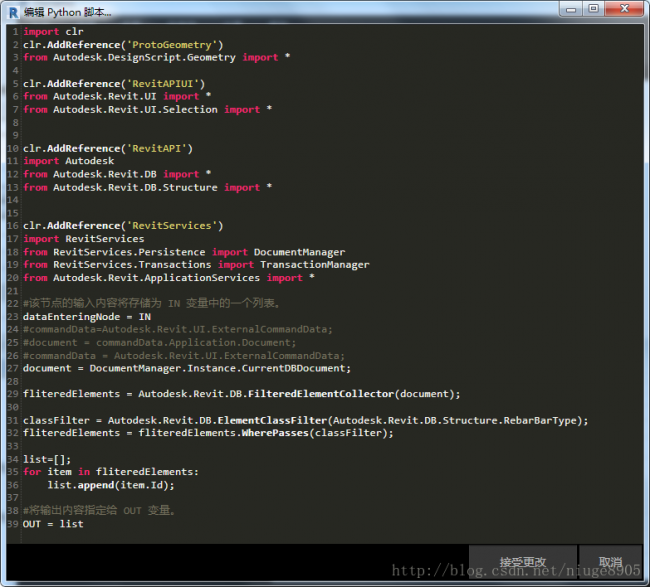Click the 接受更改 (accept changes) button

click(x=521, y=561)
